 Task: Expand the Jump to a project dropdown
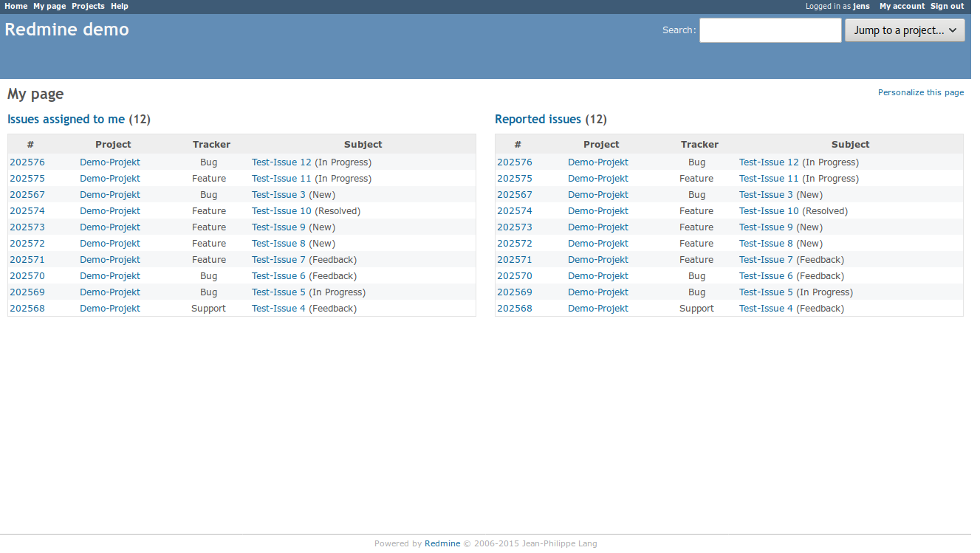(x=905, y=30)
